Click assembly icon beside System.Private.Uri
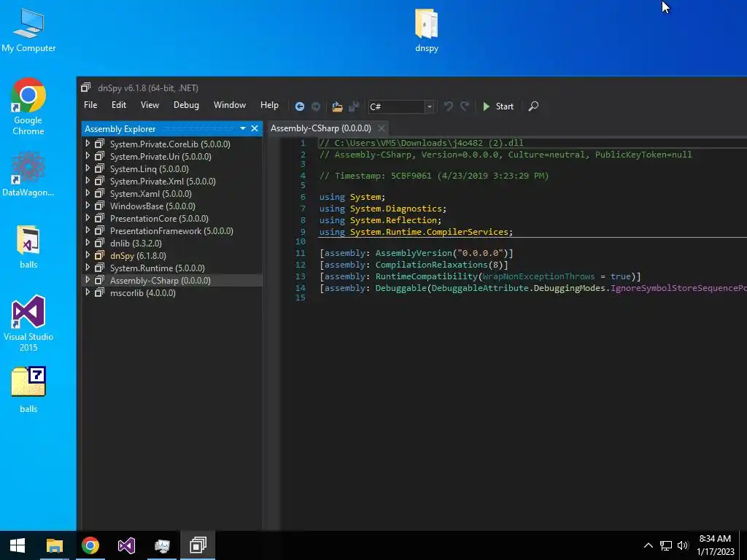Screen dimensions: 747x560 coord(99,156)
